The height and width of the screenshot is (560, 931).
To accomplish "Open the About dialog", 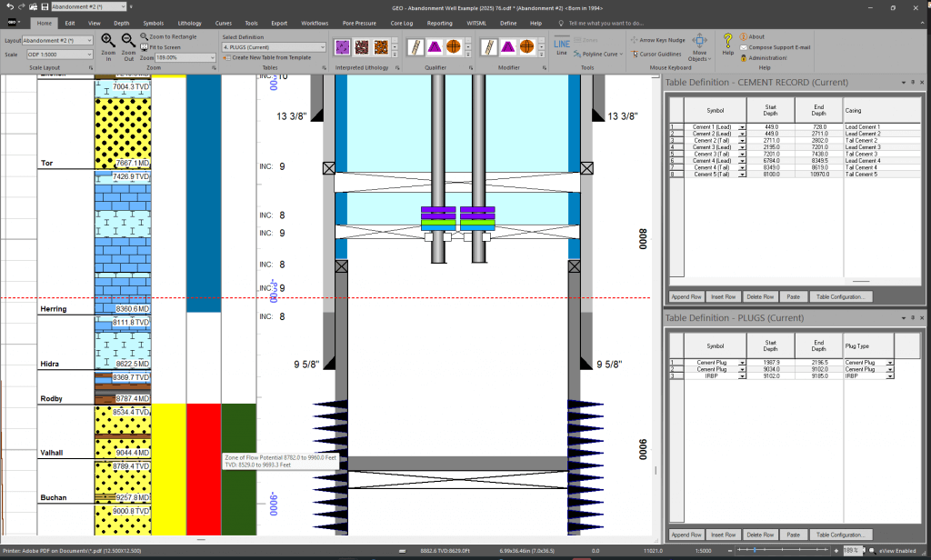I will tap(752, 37).
